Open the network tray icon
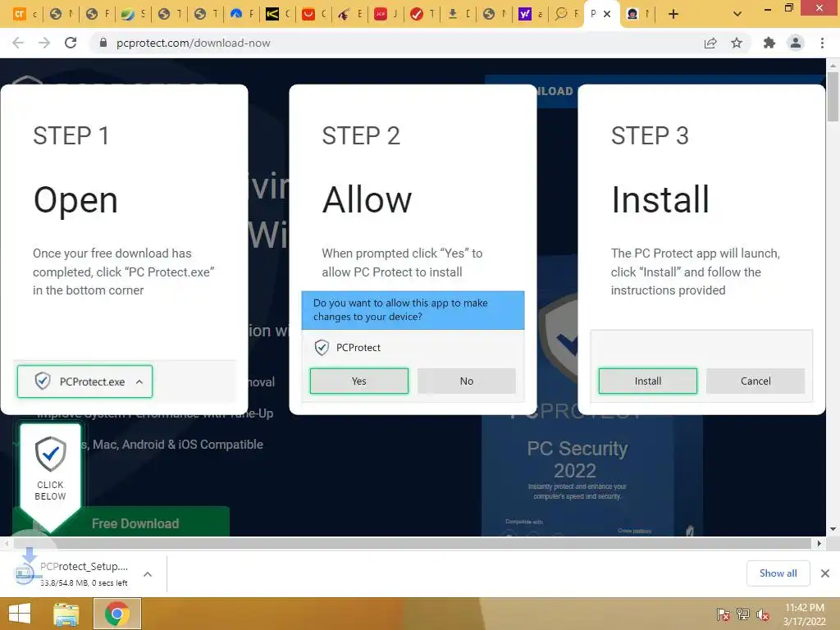The height and width of the screenshot is (630, 840). click(x=742, y=614)
